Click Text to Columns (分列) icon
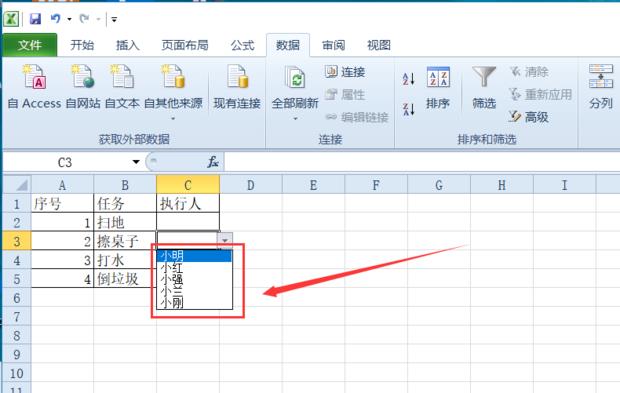 click(x=601, y=76)
